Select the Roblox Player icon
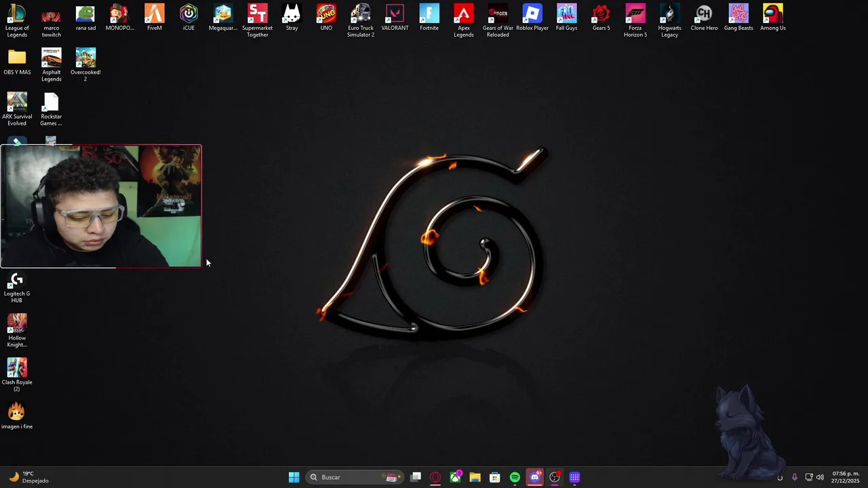 tap(532, 18)
